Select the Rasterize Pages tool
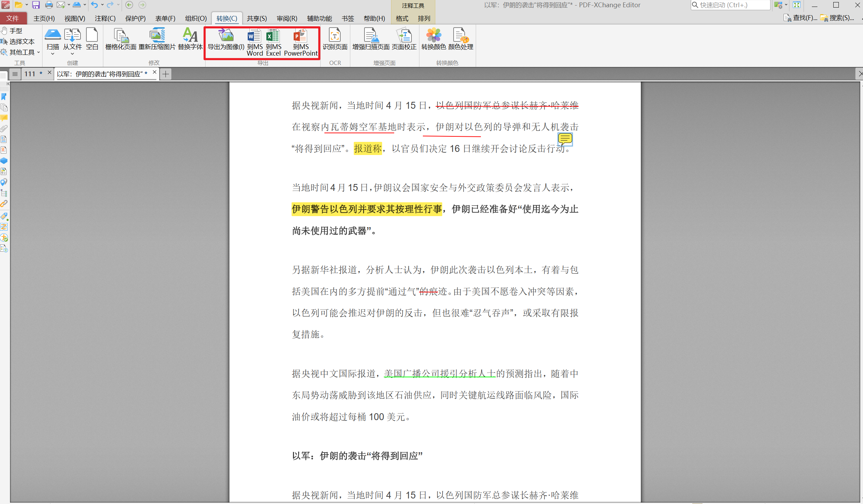This screenshot has height=504, width=863. click(121, 39)
